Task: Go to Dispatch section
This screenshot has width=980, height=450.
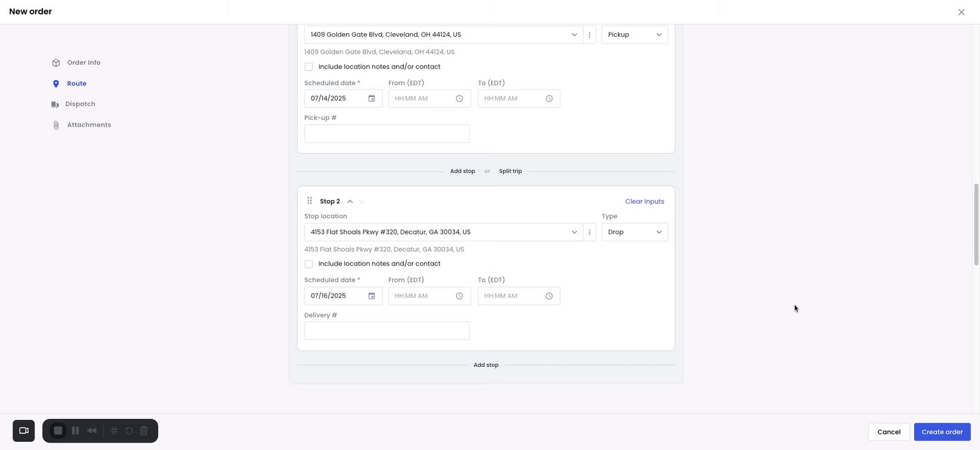Action: tap(80, 104)
